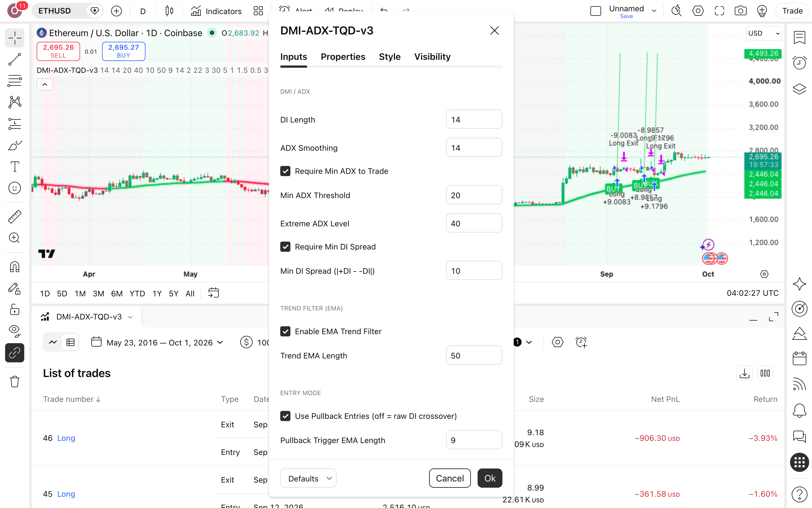Enter fullscreen mode
Image resolution: width=812 pixels, height=508 pixels.
[x=720, y=11]
